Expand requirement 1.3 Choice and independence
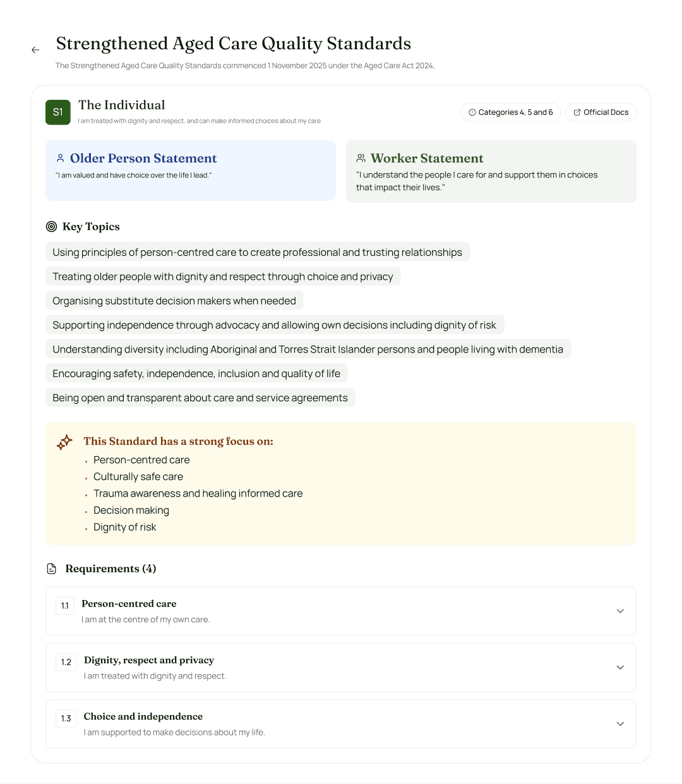The height and width of the screenshot is (784, 682). [x=619, y=724]
